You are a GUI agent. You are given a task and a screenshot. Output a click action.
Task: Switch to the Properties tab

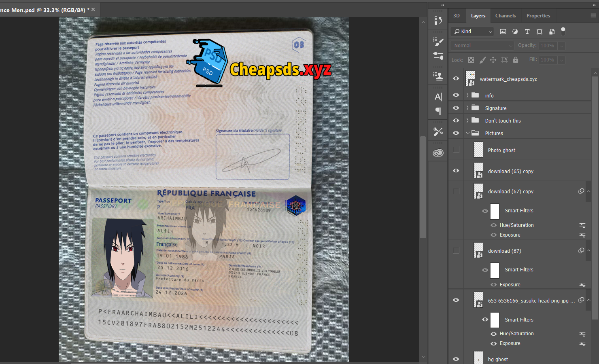(x=538, y=16)
